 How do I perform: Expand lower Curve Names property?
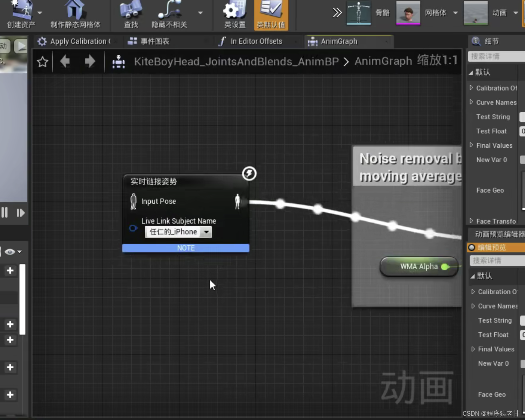473,306
